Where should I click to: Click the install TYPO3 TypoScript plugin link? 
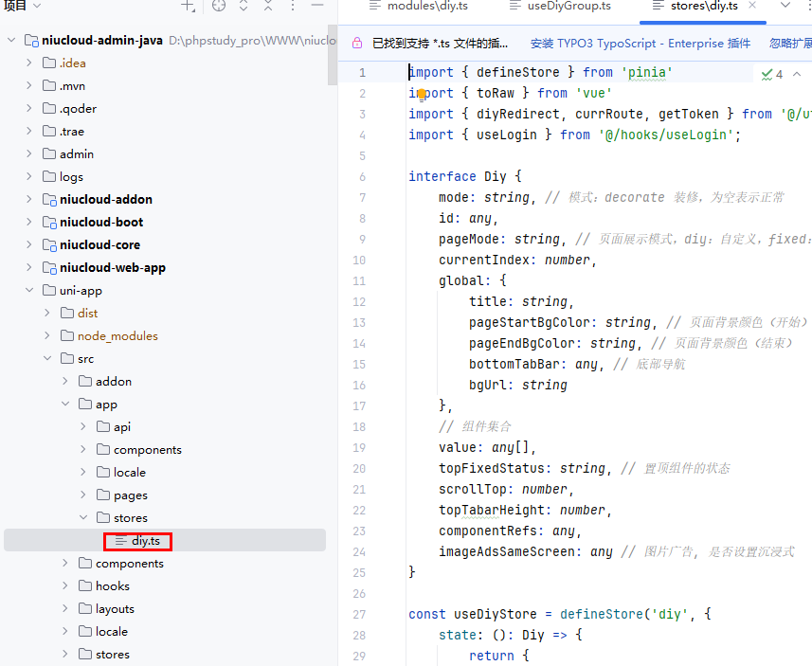point(640,44)
